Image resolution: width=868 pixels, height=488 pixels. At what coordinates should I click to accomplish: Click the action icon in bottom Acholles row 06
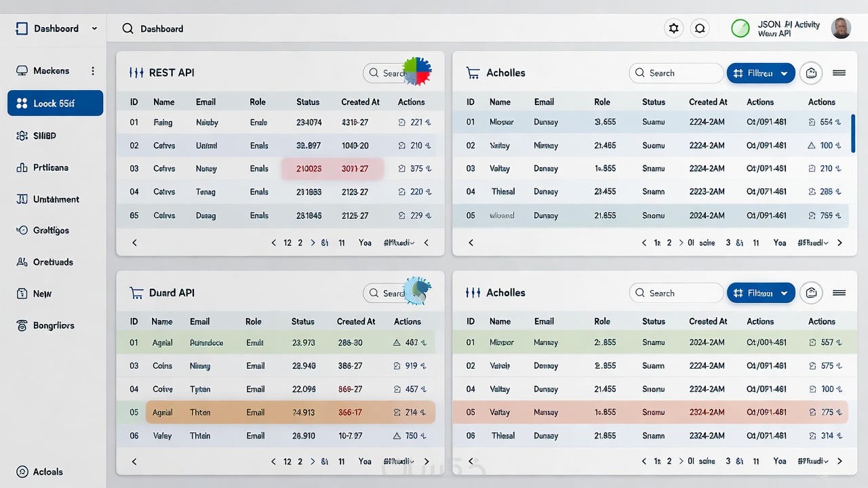point(812,436)
